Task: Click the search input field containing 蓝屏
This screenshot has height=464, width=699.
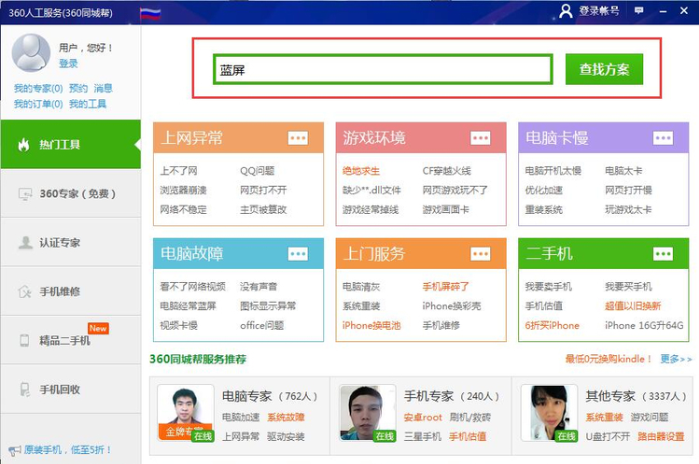Action: [x=382, y=70]
